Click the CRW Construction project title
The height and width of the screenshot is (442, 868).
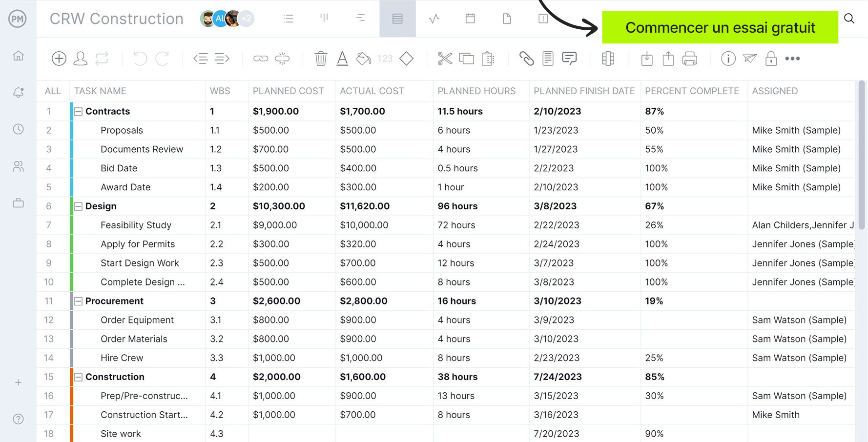[117, 19]
